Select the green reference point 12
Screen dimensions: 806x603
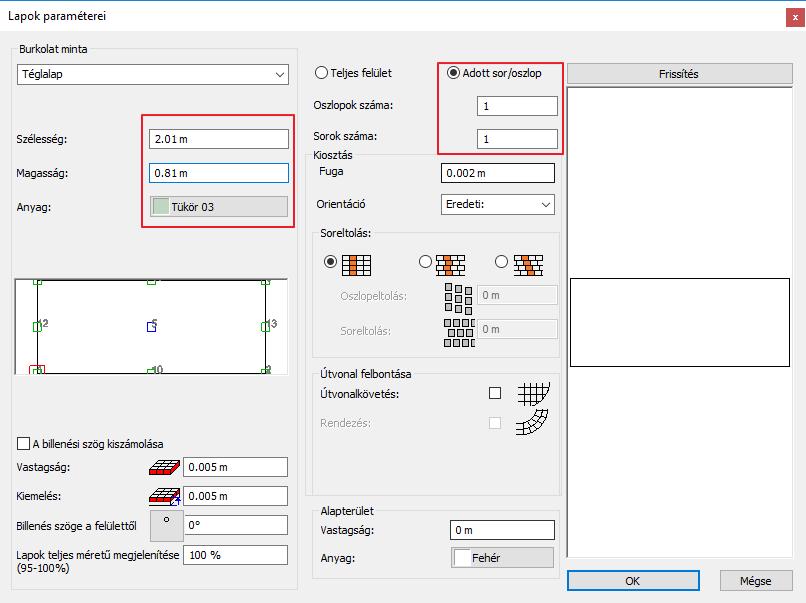37,326
